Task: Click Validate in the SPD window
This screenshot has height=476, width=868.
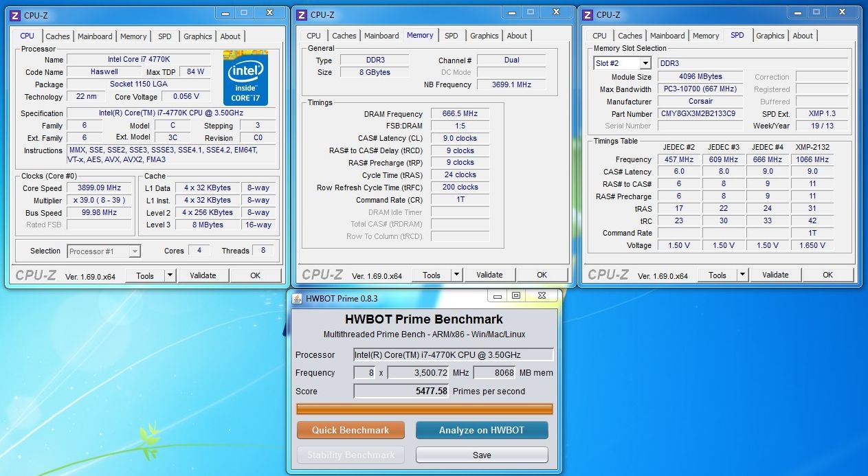Action: tap(775, 275)
